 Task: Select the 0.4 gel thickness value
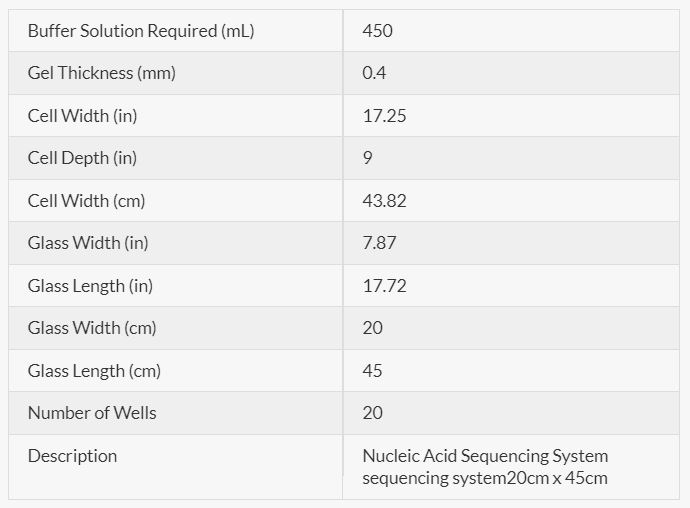click(375, 73)
